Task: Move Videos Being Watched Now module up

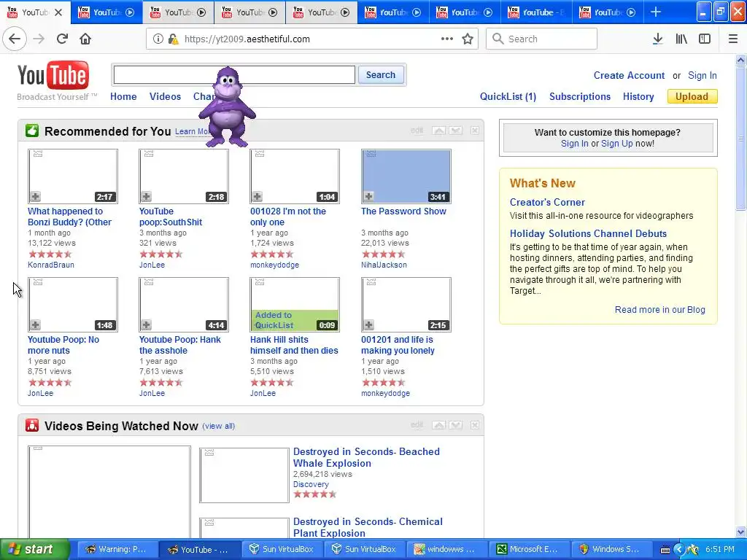Action: tap(438, 425)
